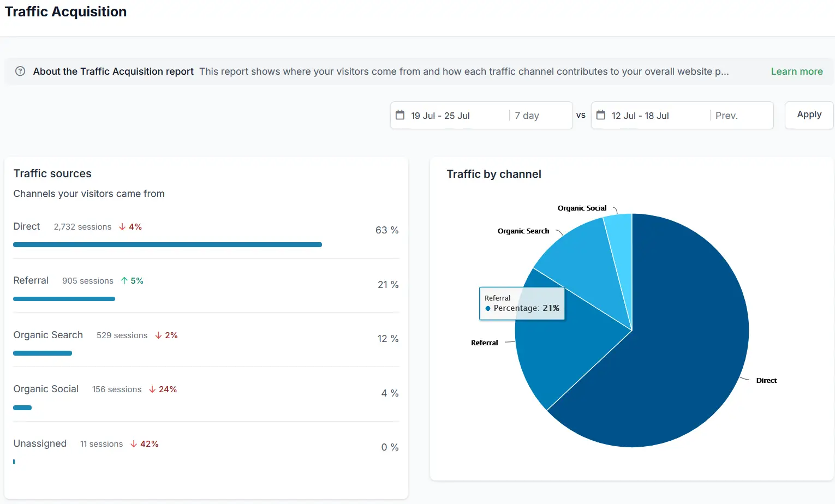The image size is (835, 504).
Task: Click calendar icon beside 19 Jul - 25 Jul
Action: click(400, 115)
